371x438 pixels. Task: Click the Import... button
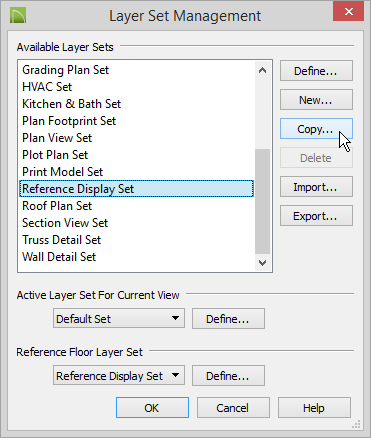click(316, 187)
